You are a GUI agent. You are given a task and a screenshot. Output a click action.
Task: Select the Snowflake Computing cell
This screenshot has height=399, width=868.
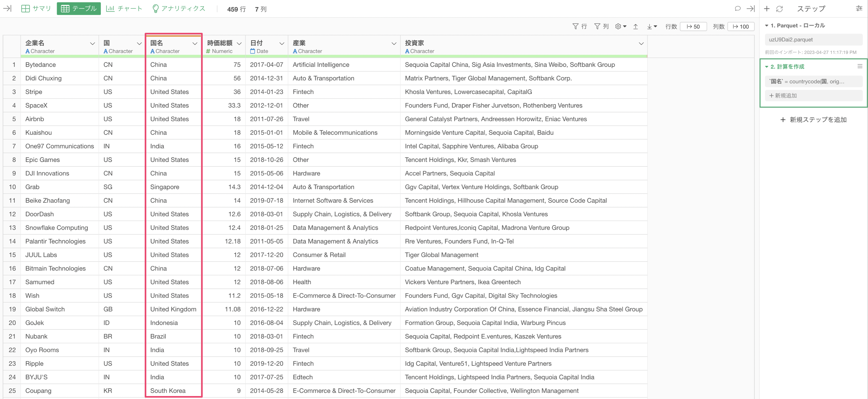[x=60, y=228]
